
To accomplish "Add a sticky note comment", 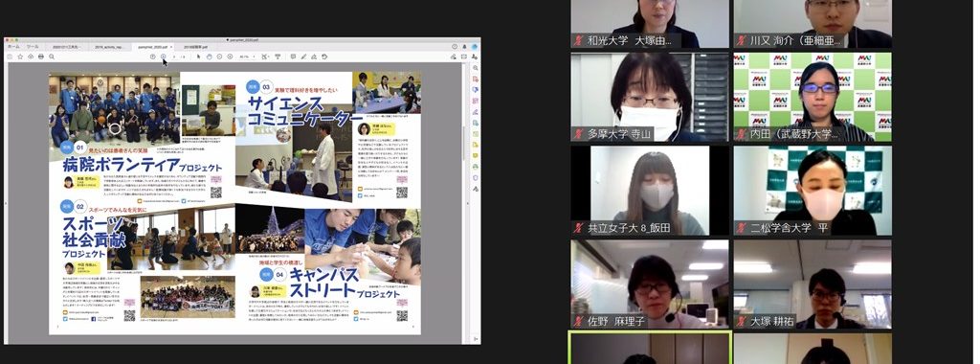I will pos(293,57).
